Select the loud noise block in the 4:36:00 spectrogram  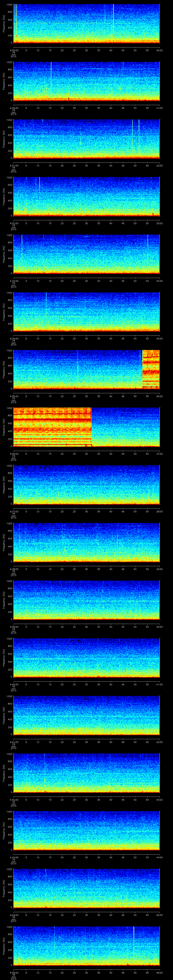click(x=53, y=427)
